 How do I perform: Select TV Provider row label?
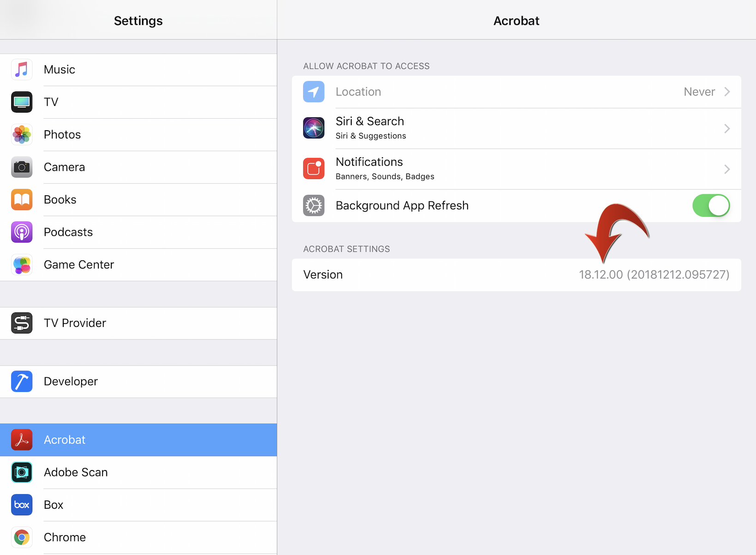click(x=75, y=323)
